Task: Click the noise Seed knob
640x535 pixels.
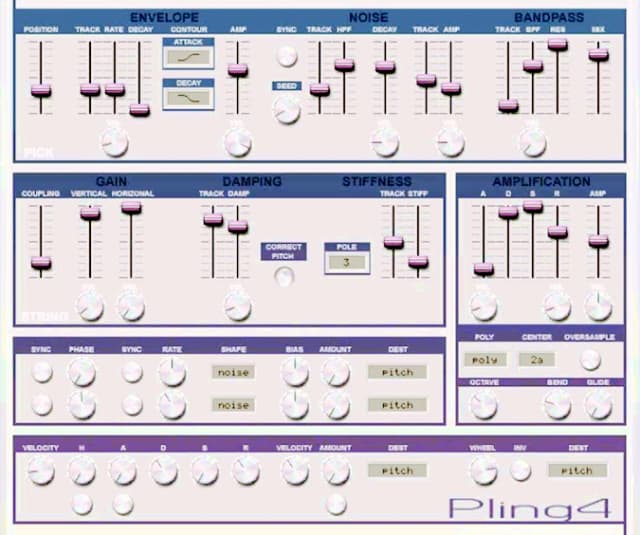Action: tap(287, 110)
